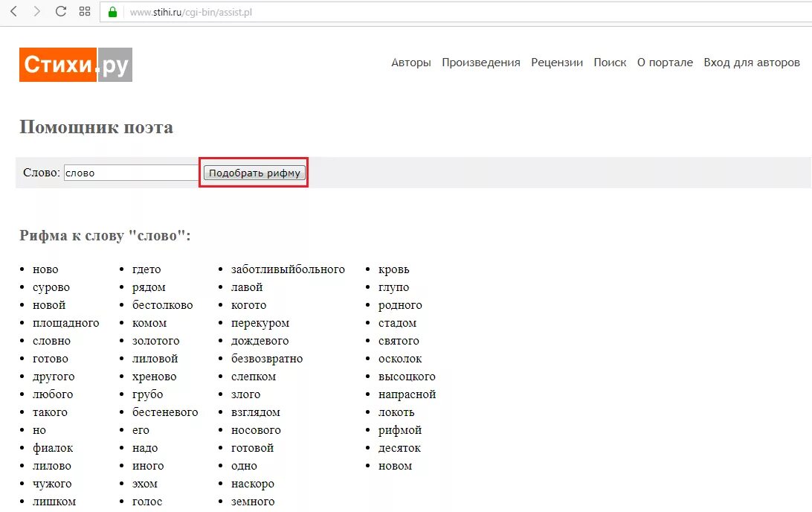Select rhyme word "фиалок"
This screenshot has height=512, width=812.
click(53, 448)
